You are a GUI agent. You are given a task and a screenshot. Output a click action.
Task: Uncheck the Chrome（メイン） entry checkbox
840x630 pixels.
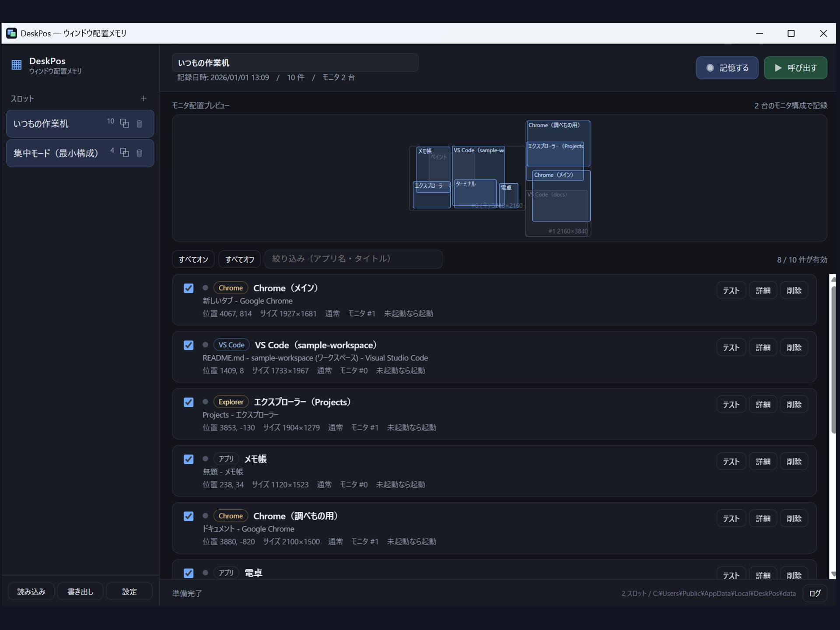(189, 288)
